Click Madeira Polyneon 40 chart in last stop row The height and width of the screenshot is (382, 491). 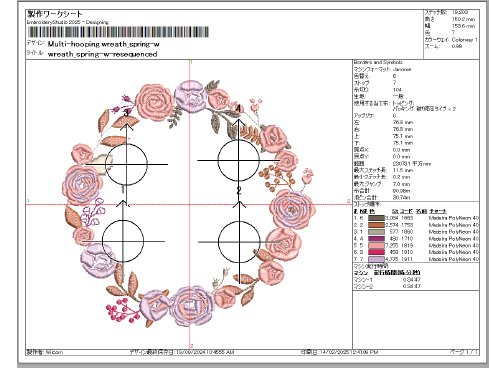tap(454, 259)
